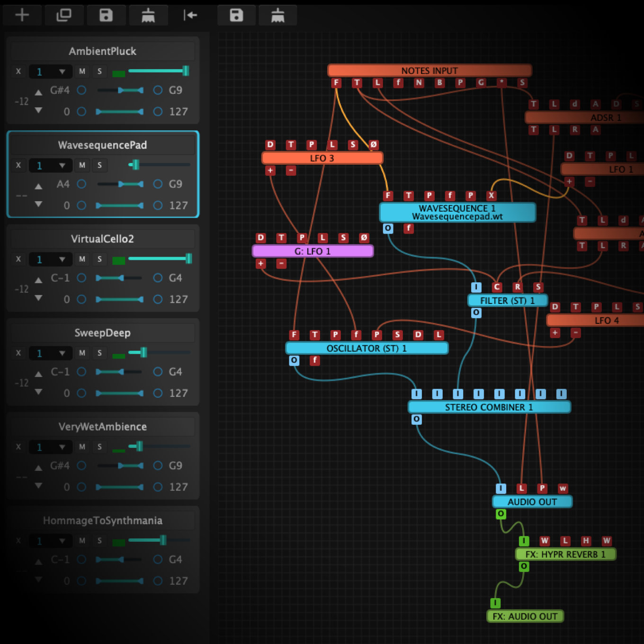Lower transpose with VirtualCello2's down arrow
Screen dimensions: 644x644
tap(39, 298)
